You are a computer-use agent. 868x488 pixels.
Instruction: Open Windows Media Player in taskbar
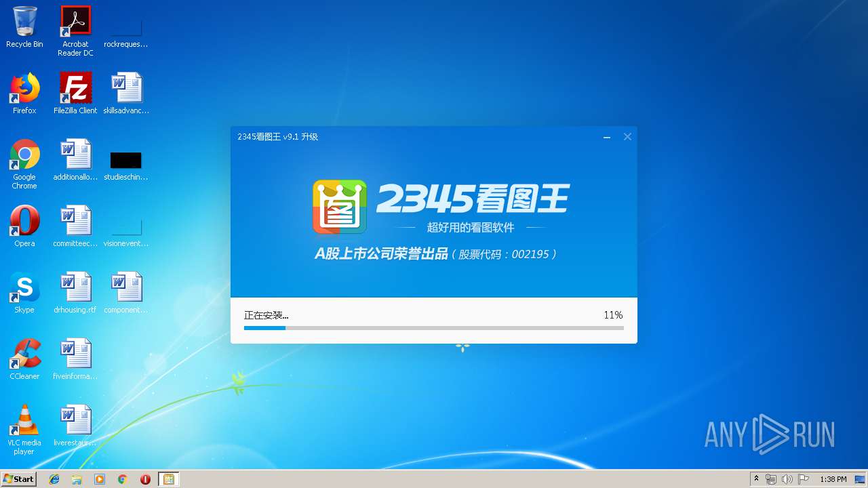pos(100,479)
